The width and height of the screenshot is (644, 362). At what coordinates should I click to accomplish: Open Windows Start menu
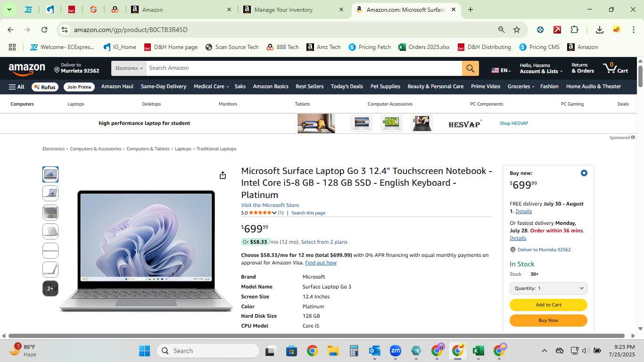(x=144, y=351)
